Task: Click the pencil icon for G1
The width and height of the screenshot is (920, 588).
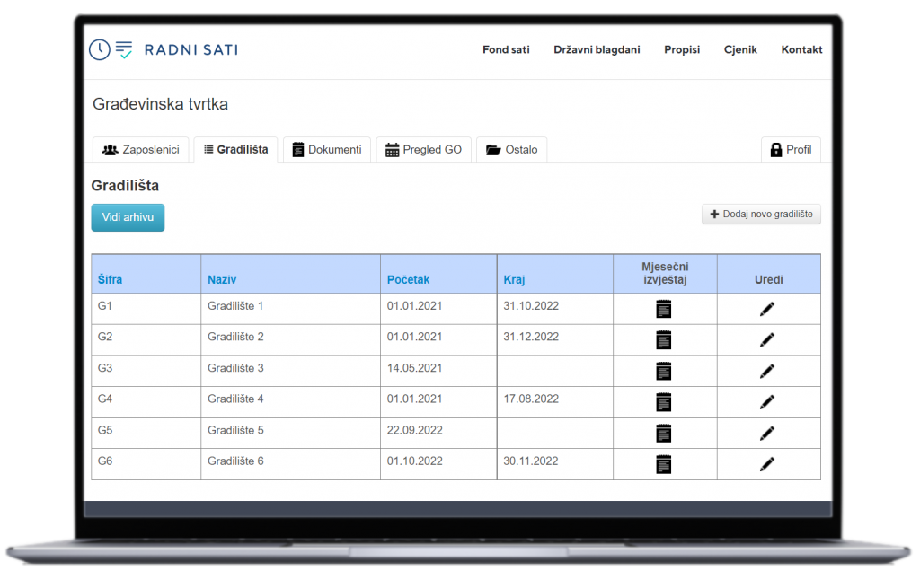Action: coord(767,309)
